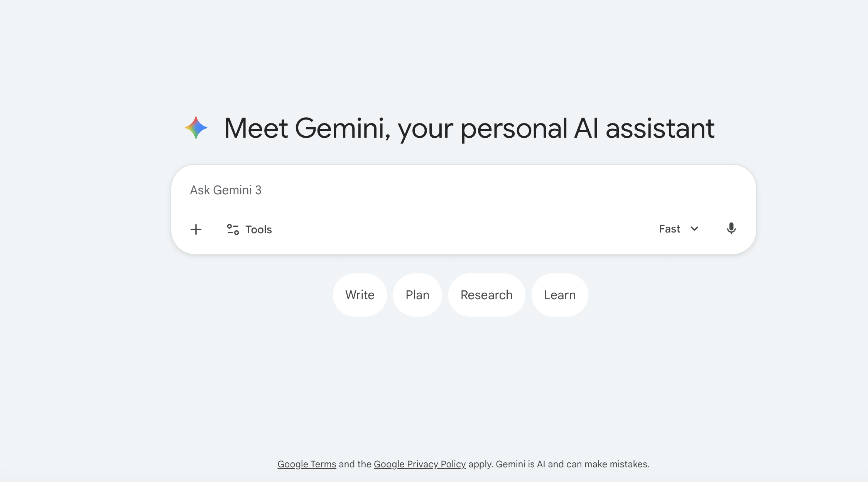Click the chevron next to Fast
The height and width of the screenshot is (482, 868).
click(694, 229)
